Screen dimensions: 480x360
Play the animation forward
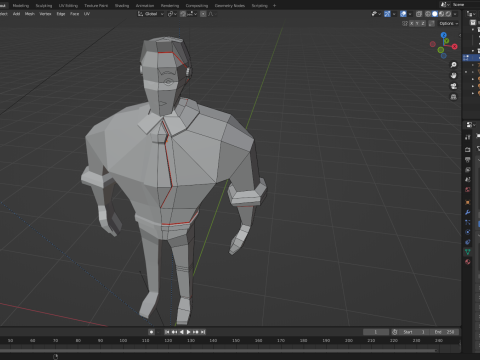coord(189,332)
